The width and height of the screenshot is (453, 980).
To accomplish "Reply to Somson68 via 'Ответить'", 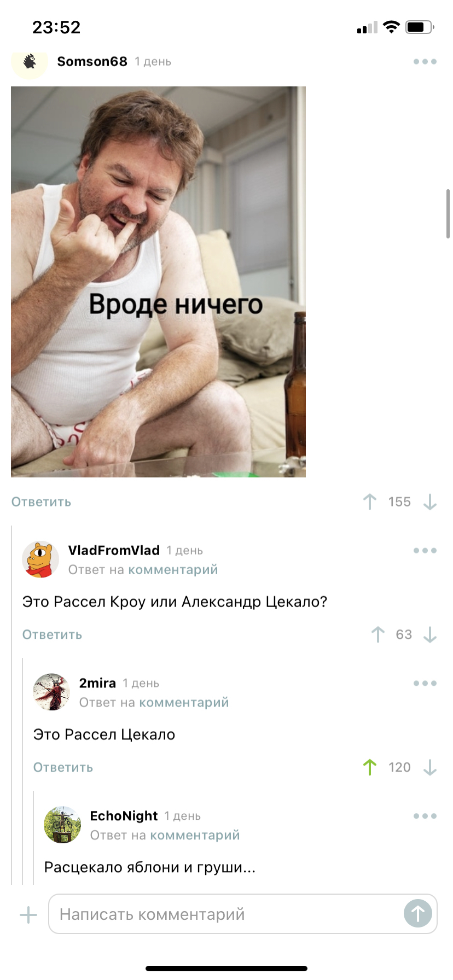I will click(x=41, y=502).
